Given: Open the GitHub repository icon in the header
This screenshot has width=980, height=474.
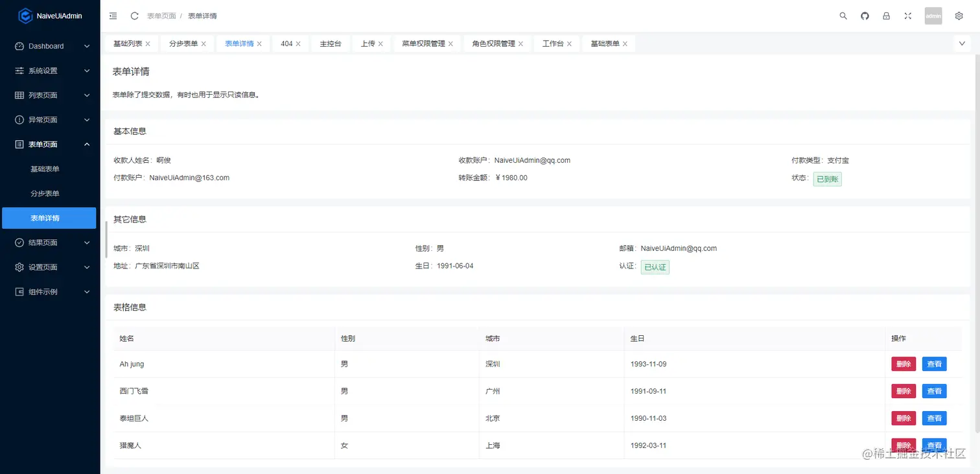Looking at the screenshot, I should [x=865, y=16].
